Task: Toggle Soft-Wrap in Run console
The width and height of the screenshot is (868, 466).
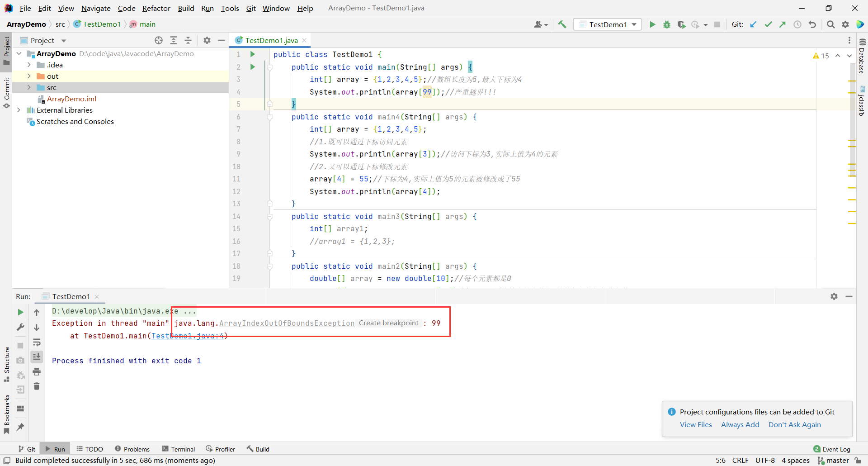Action: click(x=37, y=342)
